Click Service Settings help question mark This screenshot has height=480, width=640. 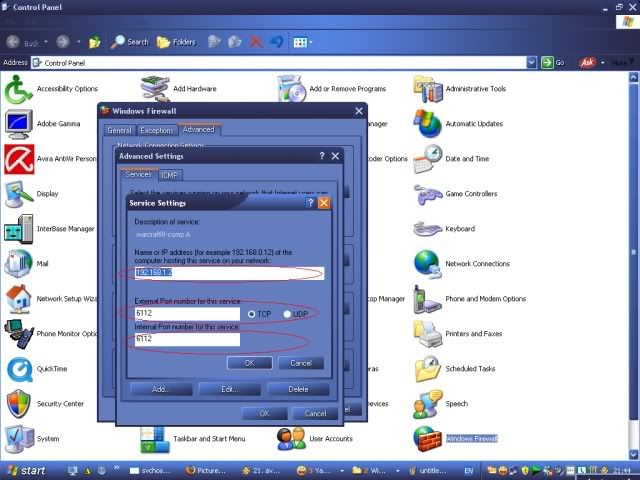click(310, 203)
